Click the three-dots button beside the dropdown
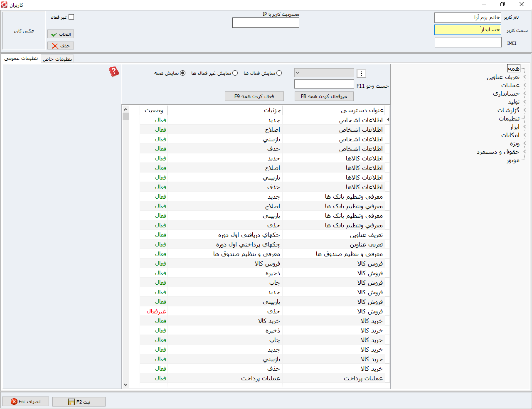Screen dimensions: 532x409 pyautogui.click(x=362, y=74)
